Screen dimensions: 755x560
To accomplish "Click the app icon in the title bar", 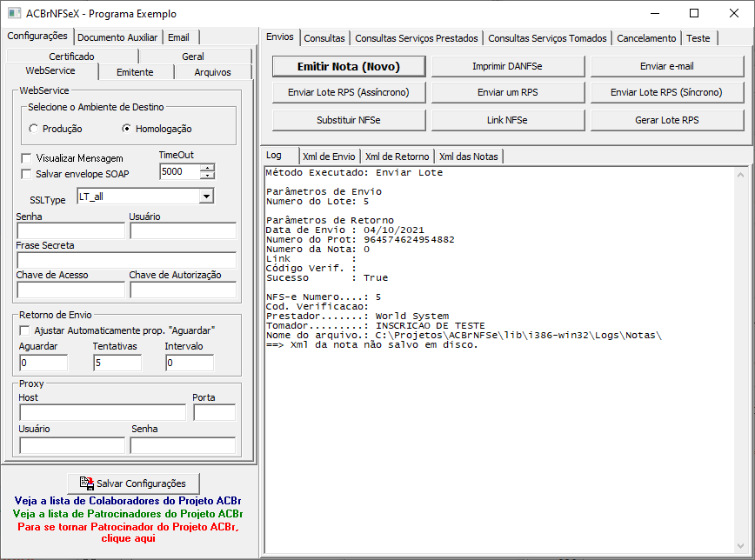I will coord(14,13).
